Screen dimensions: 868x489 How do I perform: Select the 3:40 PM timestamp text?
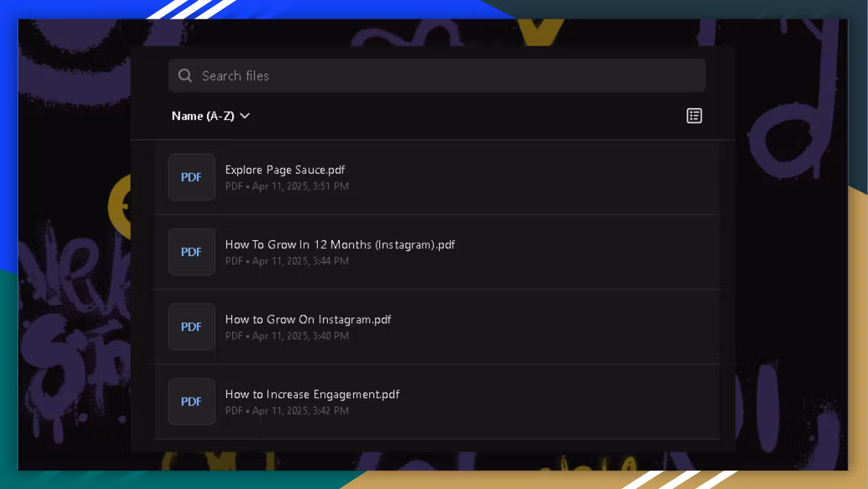[331, 336]
